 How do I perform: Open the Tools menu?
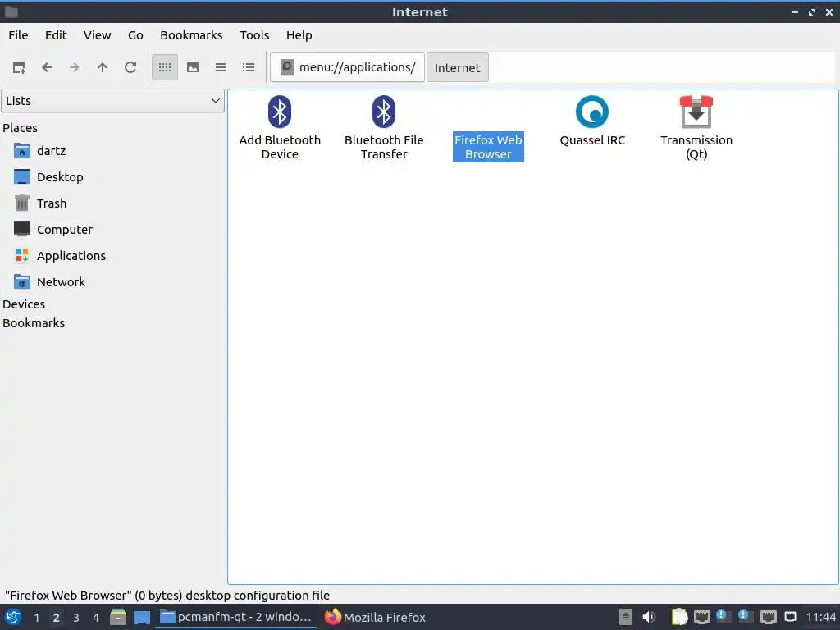tap(254, 35)
